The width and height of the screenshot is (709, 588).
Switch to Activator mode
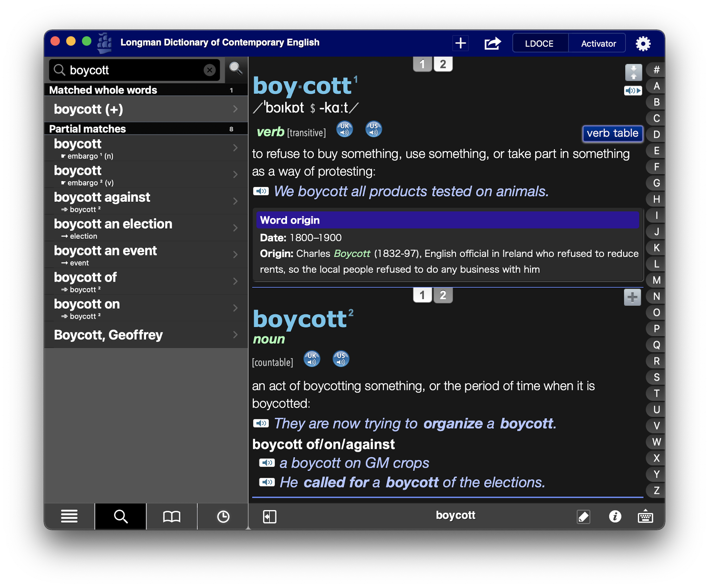click(598, 43)
